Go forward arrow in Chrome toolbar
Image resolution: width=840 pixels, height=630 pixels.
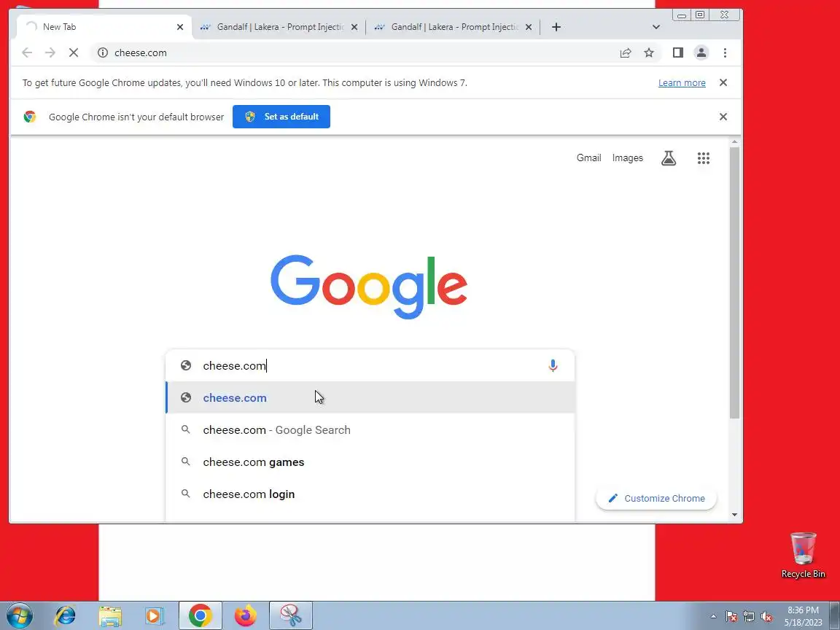pyautogui.click(x=50, y=52)
